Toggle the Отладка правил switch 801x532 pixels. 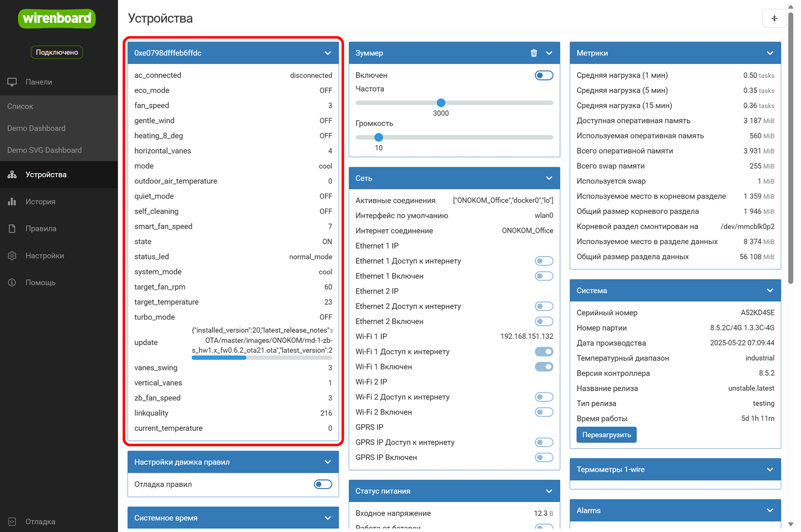click(x=323, y=485)
